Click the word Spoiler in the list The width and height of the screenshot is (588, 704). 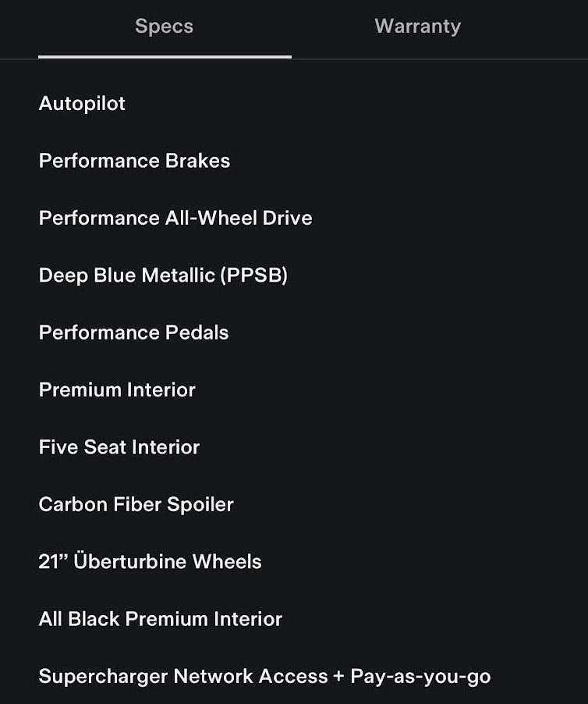point(202,504)
